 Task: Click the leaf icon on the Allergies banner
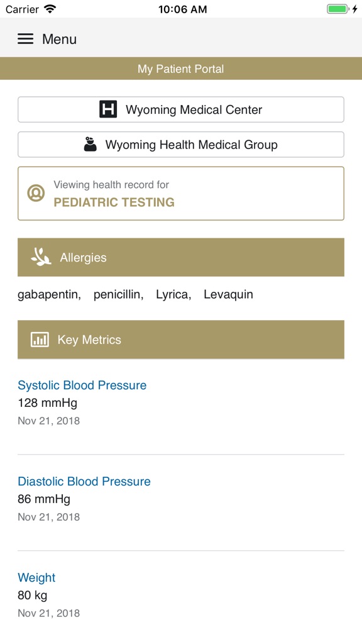pos(40,257)
